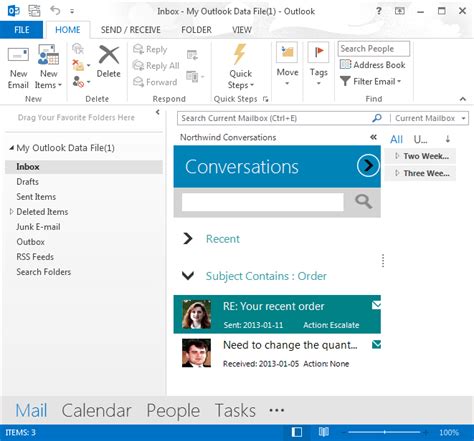Image resolution: width=474 pixels, height=441 pixels.
Task: Click the Ignore conversation icon
Action: click(78, 49)
